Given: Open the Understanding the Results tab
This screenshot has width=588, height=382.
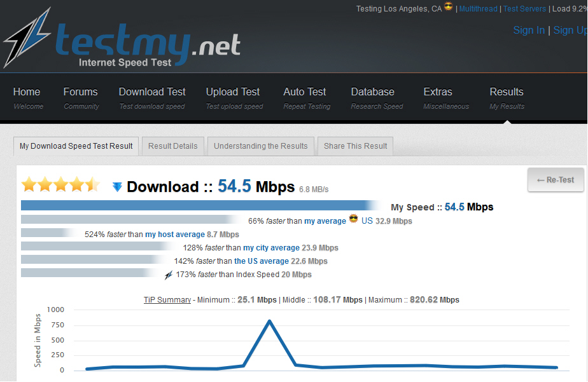Looking at the screenshot, I should pos(260,146).
